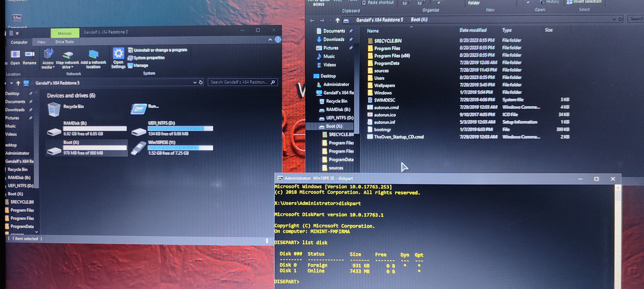Click the green Manage contextual tab
This screenshot has height=289, width=644.
click(x=65, y=33)
